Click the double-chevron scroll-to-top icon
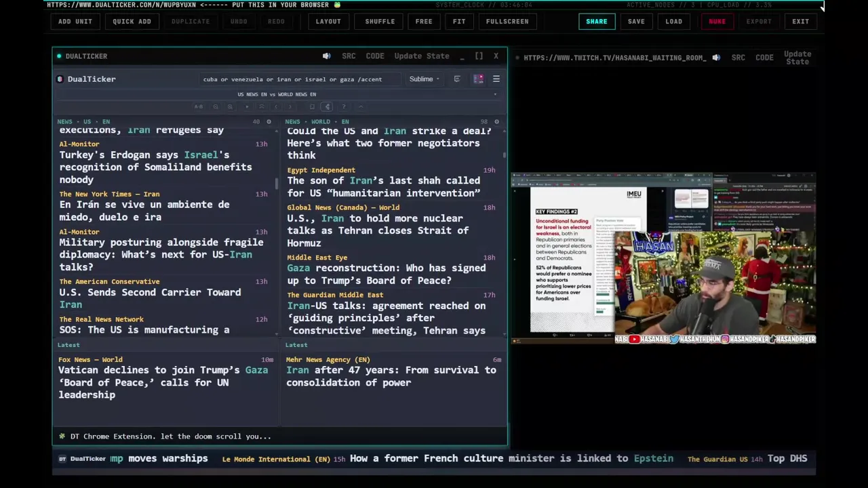Screen dimensions: 868x488 tap(262, 106)
